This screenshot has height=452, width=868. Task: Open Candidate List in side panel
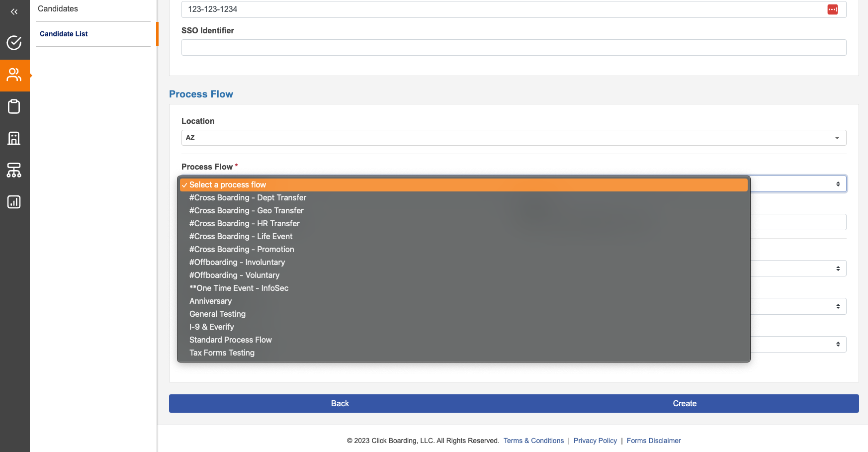pyautogui.click(x=64, y=34)
